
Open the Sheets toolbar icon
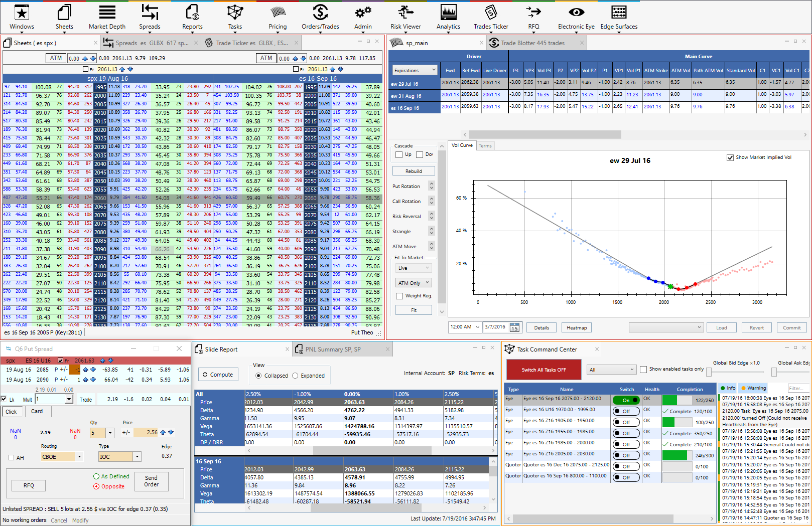pyautogui.click(x=64, y=17)
